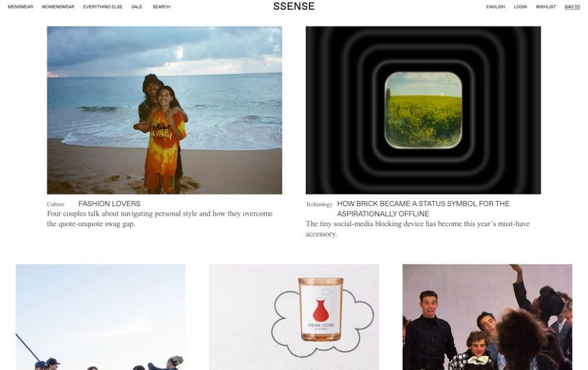
Task: Open the Womenswear menu
Action: coord(58,7)
